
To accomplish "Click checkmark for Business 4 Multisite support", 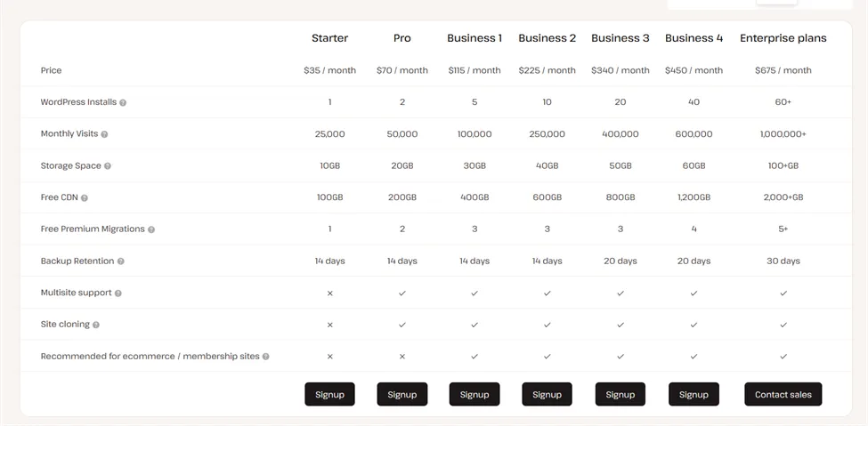I will point(694,293).
